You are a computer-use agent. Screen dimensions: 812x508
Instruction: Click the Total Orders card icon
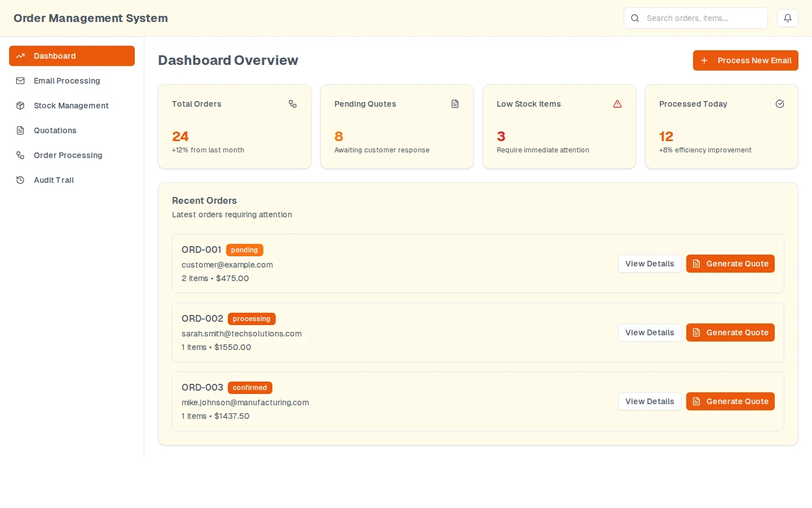pos(293,104)
